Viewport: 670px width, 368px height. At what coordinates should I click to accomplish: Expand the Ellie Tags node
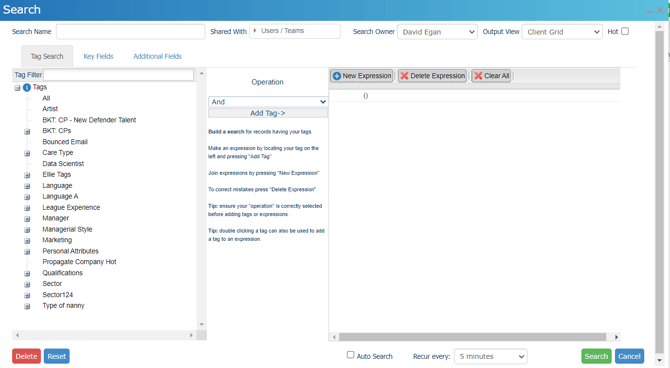27,175
